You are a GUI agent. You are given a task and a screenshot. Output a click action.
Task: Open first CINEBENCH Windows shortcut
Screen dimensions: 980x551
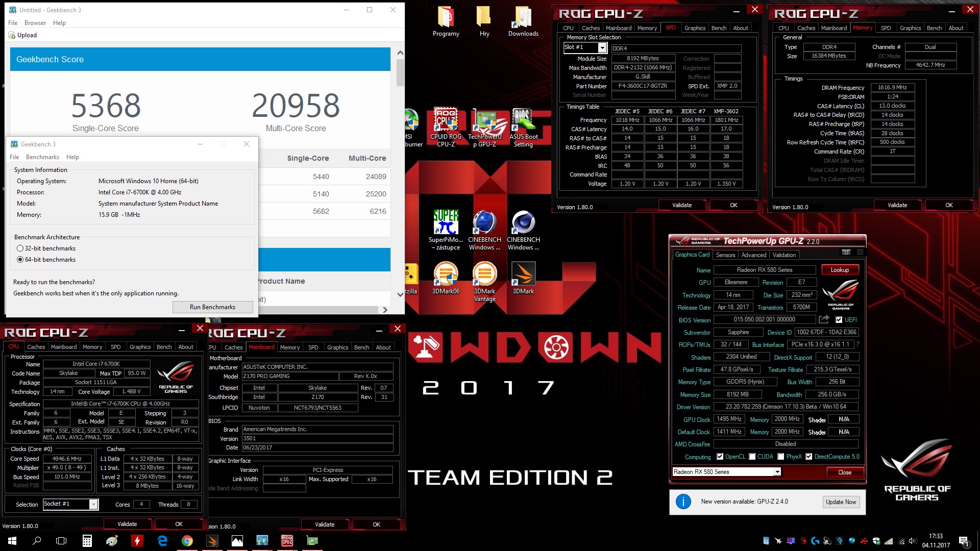484,231
